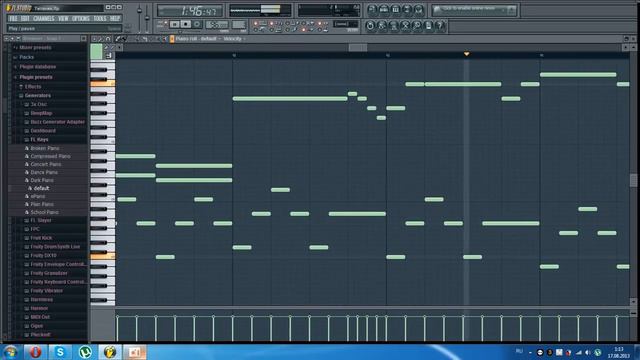Click the stop button in transport
Screen dimensions: 640x360
[186, 24]
